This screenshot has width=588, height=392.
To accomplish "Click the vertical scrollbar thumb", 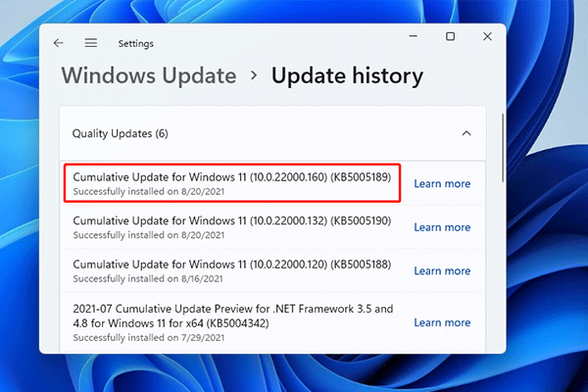I will pos(503,148).
